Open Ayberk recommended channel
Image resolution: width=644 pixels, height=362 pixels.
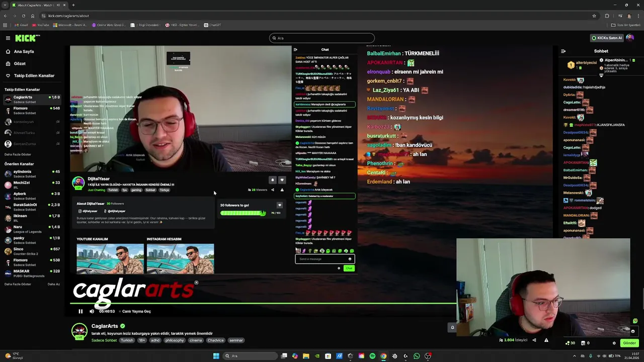31,196
